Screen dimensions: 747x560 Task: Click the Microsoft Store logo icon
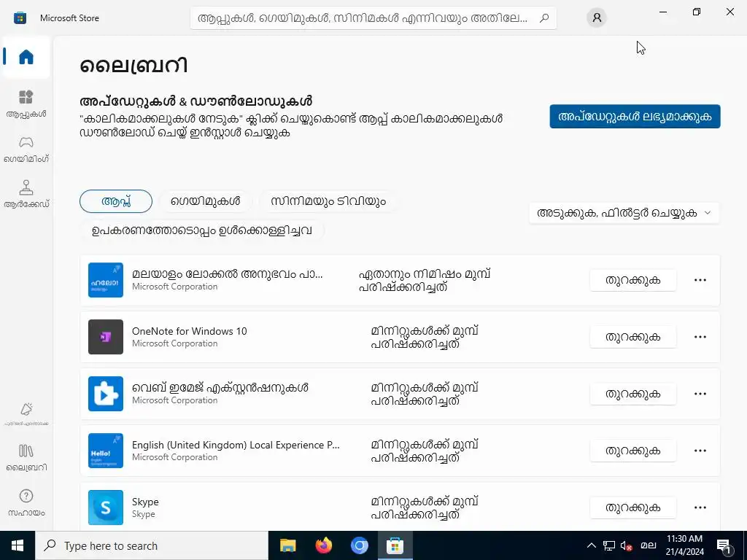point(20,18)
